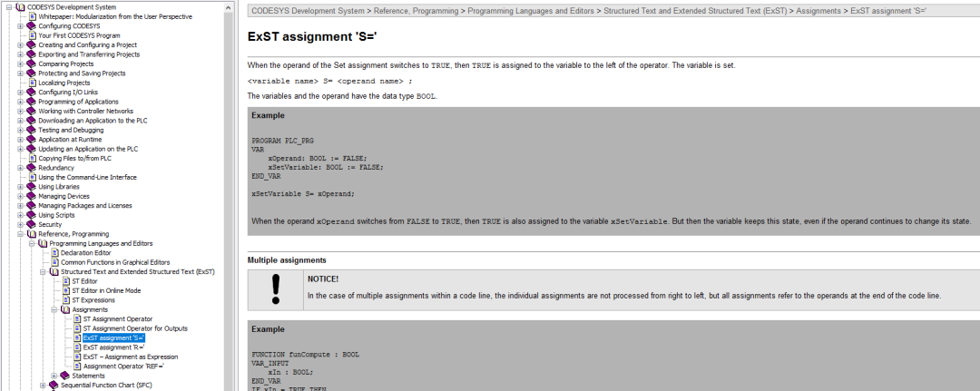
Task: Open the Application at Runtime topic
Action: click(x=70, y=140)
